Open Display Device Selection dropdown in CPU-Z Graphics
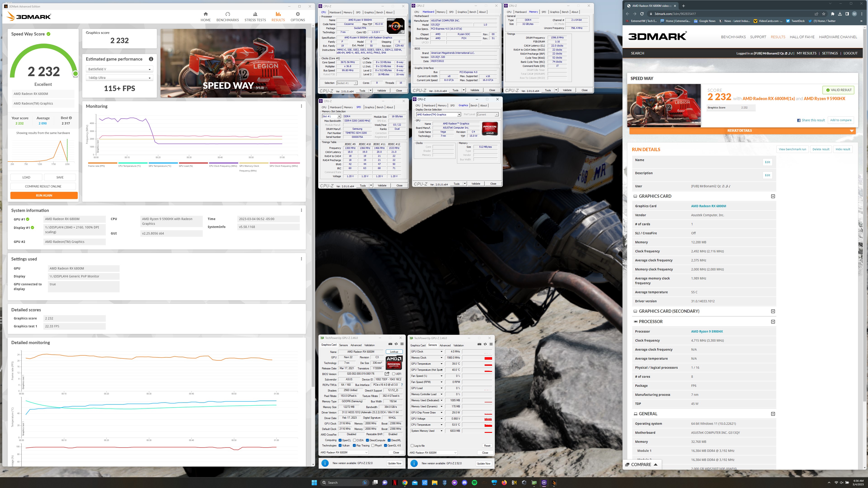The width and height of the screenshot is (868, 488). [x=438, y=115]
